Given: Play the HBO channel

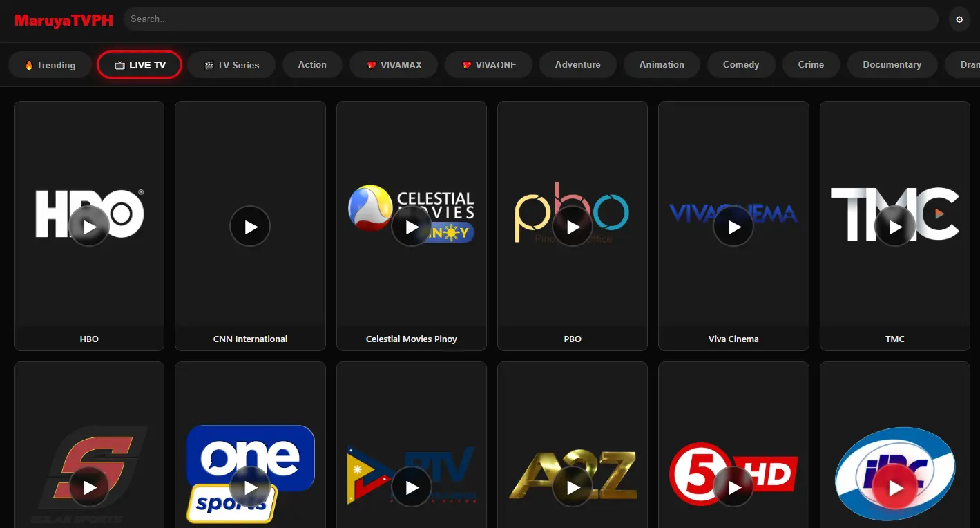Looking at the screenshot, I should pyautogui.click(x=89, y=227).
